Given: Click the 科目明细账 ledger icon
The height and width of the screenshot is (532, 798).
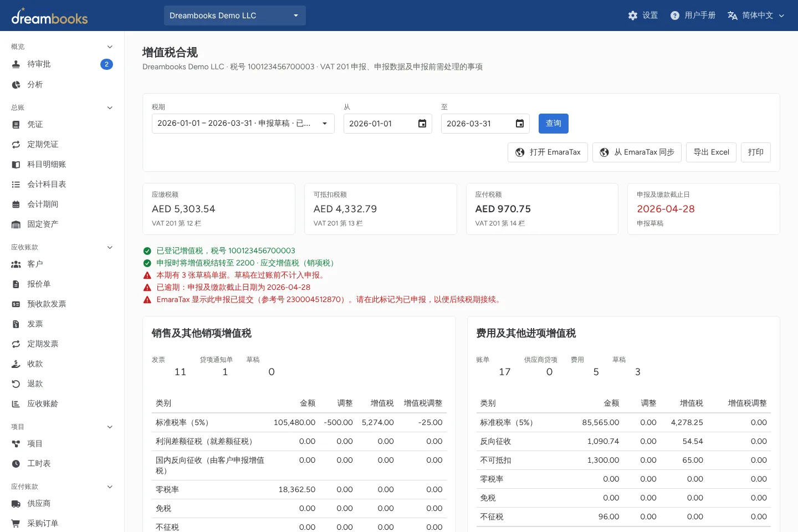Looking at the screenshot, I should [x=16, y=165].
